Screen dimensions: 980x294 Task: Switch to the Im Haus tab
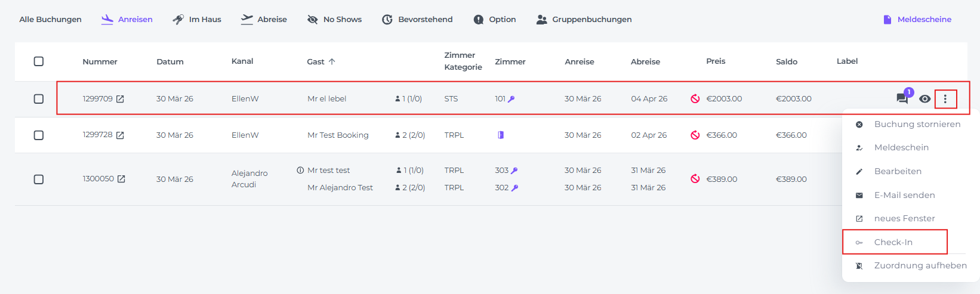click(x=197, y=19)
